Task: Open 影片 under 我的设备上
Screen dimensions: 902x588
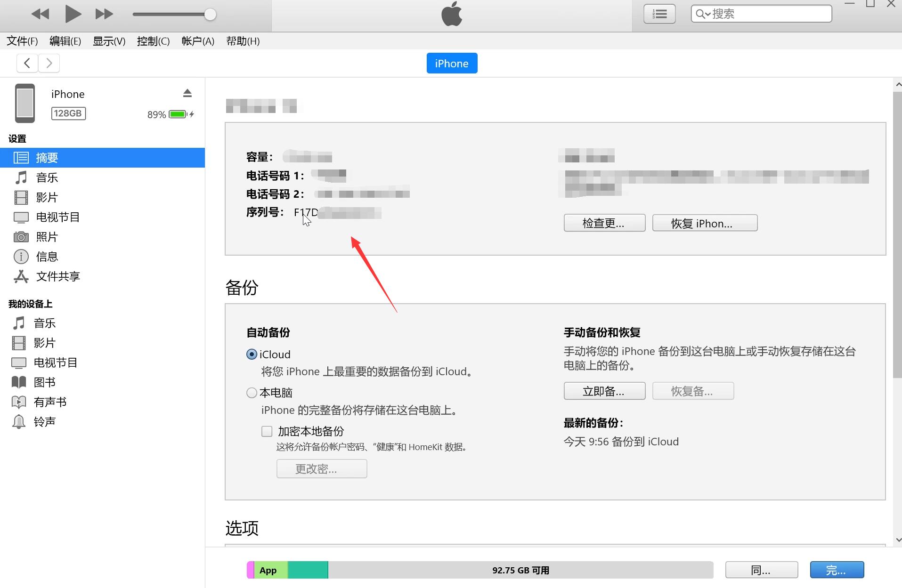Action: point(102,343)
